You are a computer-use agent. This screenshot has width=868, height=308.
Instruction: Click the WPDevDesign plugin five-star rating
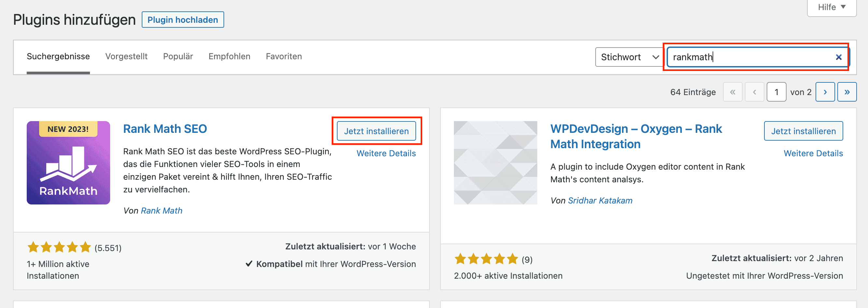(486, 259)
